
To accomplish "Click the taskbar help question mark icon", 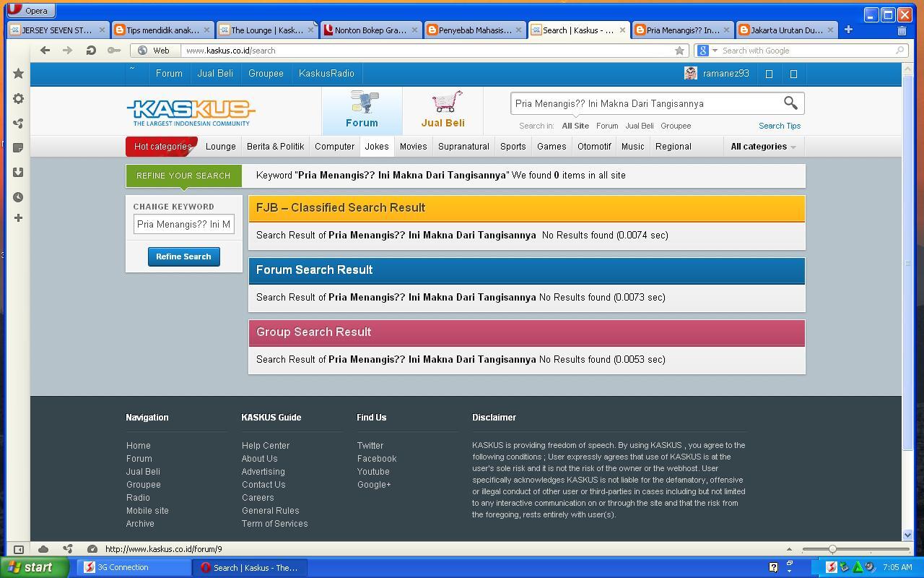I will pyautogui.click(x=773, y=568).
